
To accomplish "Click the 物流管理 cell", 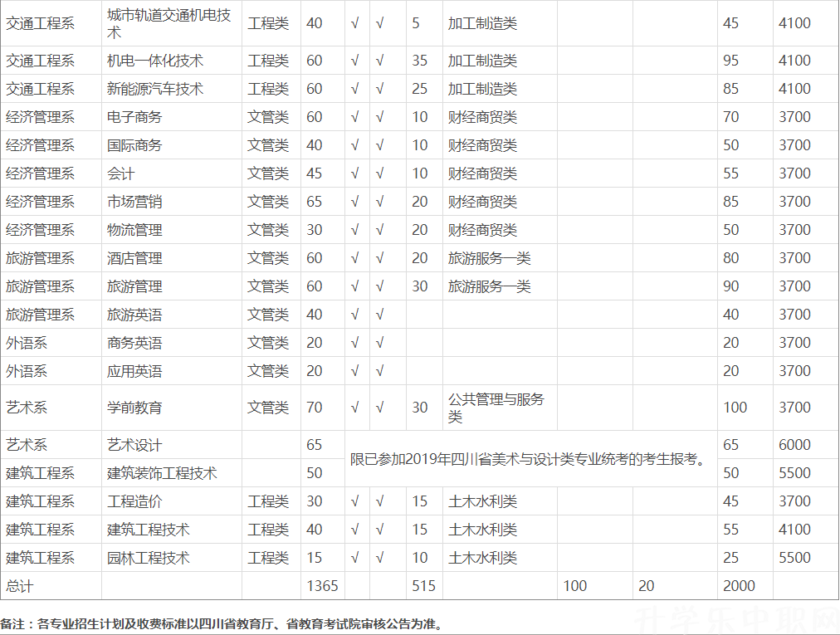I will tap(172, 230).
